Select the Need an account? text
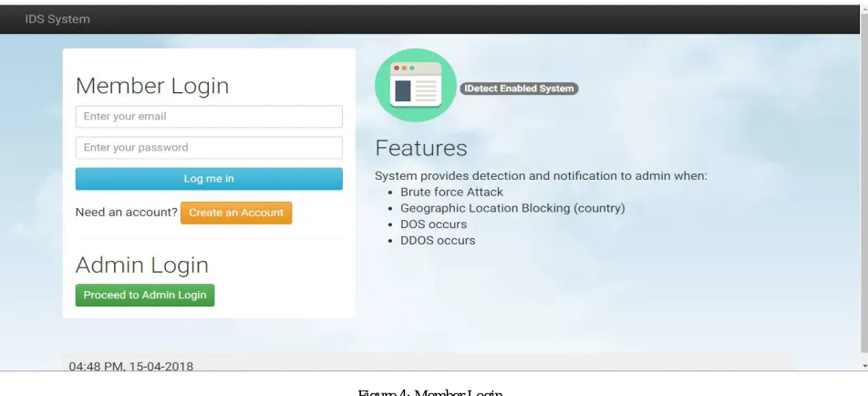868x396 pixels. point(126,212)
